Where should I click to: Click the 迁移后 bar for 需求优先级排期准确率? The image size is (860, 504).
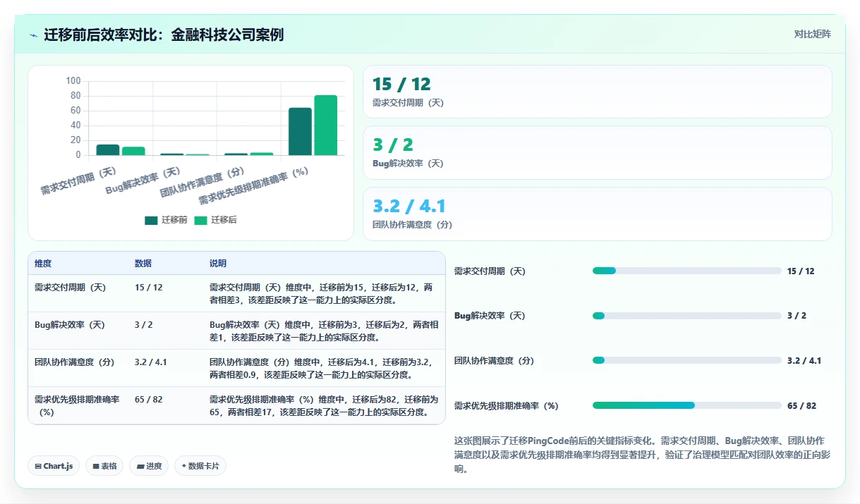tap(326, 125)
